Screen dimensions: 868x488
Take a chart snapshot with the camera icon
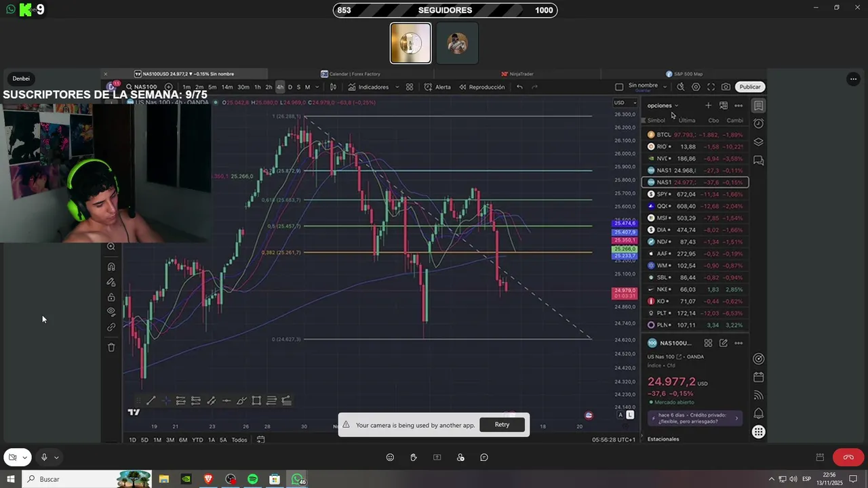tap(726, 87)
